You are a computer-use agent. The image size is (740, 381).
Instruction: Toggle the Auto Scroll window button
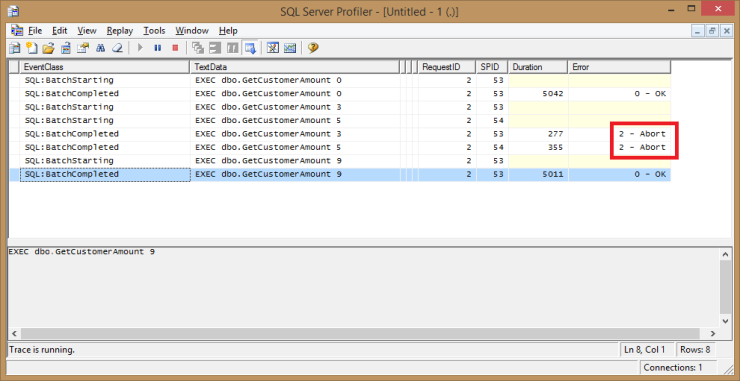(250, 48)
